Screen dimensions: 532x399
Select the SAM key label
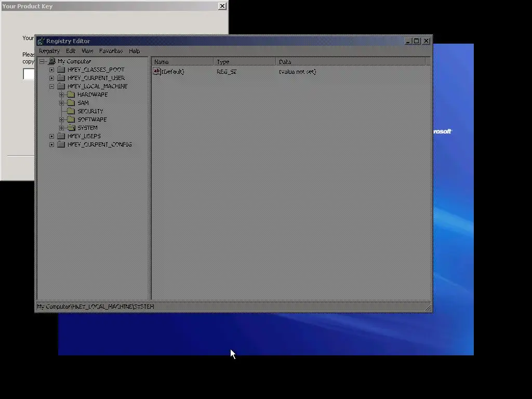[x=83, y=103]
